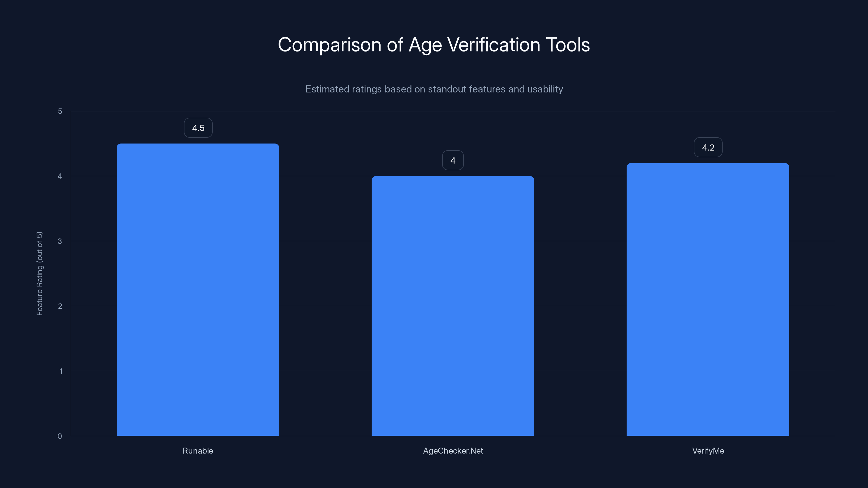The image size is (868, 488).
Task: Click the 4.5 value label above Runable
Action: coord(198,127)
